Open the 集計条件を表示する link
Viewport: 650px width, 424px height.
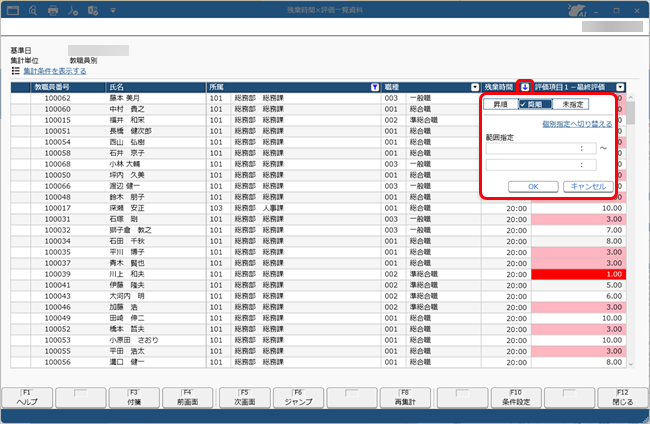click(55, 71)
